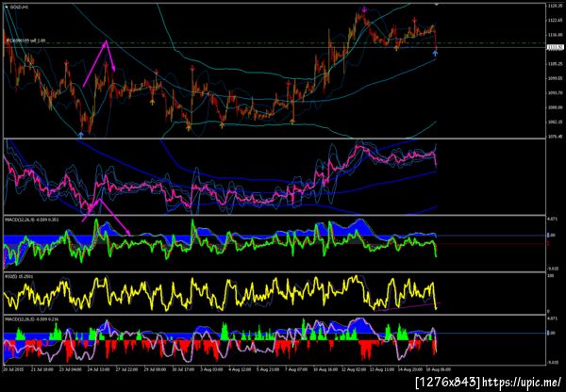Click the 13 Aug 11:00 time axis label

click(x=383, y=369)
